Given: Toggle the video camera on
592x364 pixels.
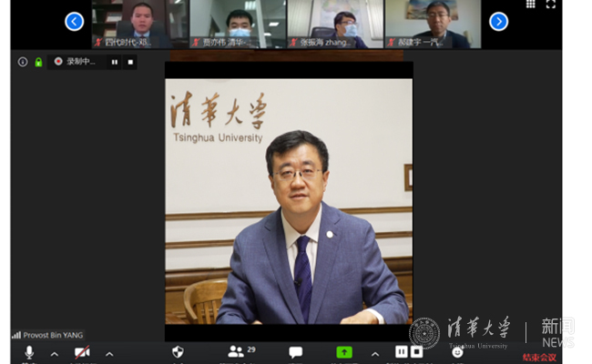Looking at the screenshot, I should 82,352.
